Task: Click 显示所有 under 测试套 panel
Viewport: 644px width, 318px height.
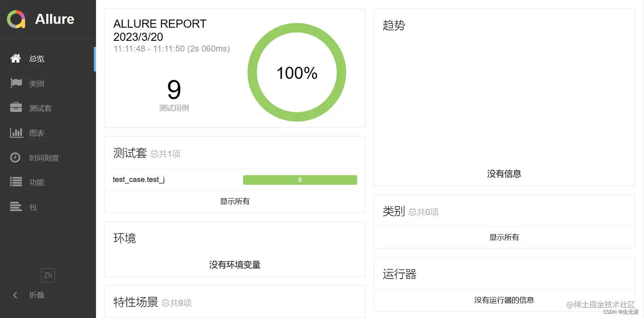Action: [234, 201]
